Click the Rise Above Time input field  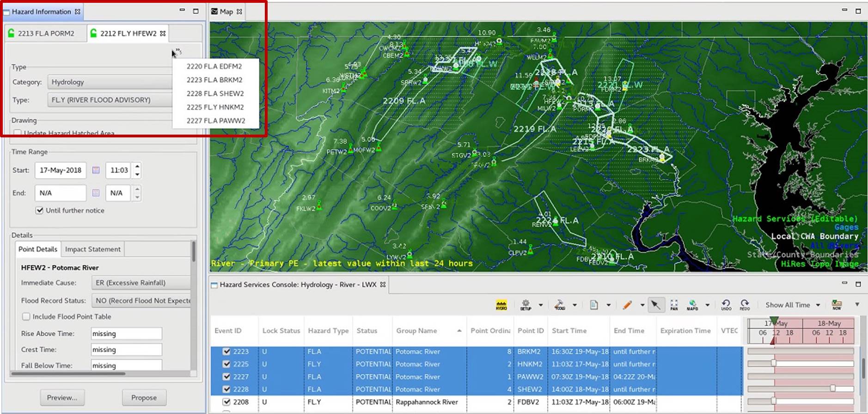(127, 334)
